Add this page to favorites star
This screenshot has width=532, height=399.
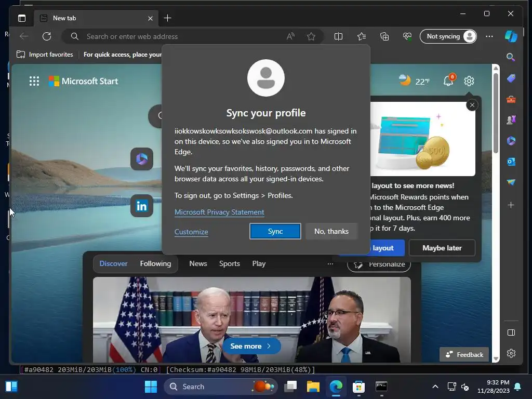point(311,36)
